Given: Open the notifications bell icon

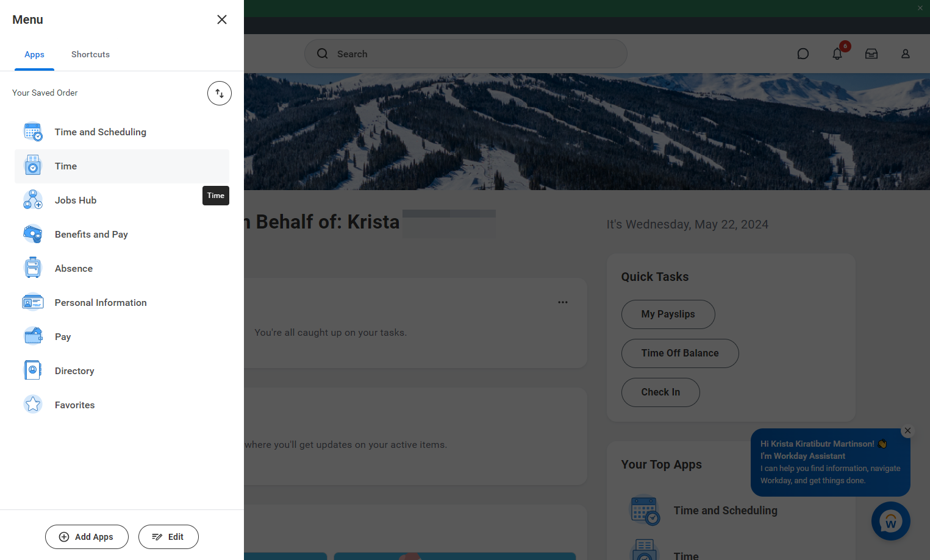Looking at the screenshot, I should tap(837, 54).
